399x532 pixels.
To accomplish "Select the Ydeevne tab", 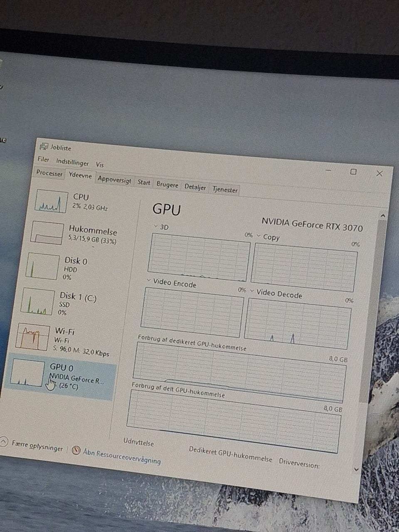I will (x=80, y=176).
